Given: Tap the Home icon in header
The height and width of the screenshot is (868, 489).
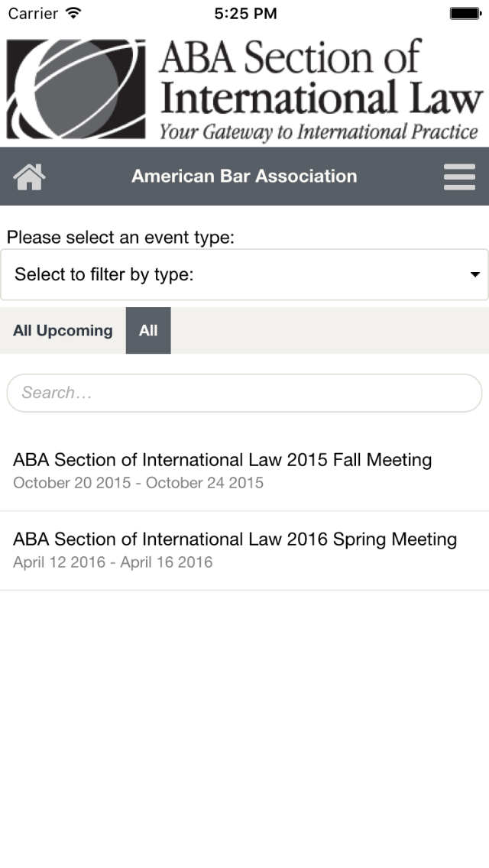Looking at the screenshot, I should tap(30, 177).
